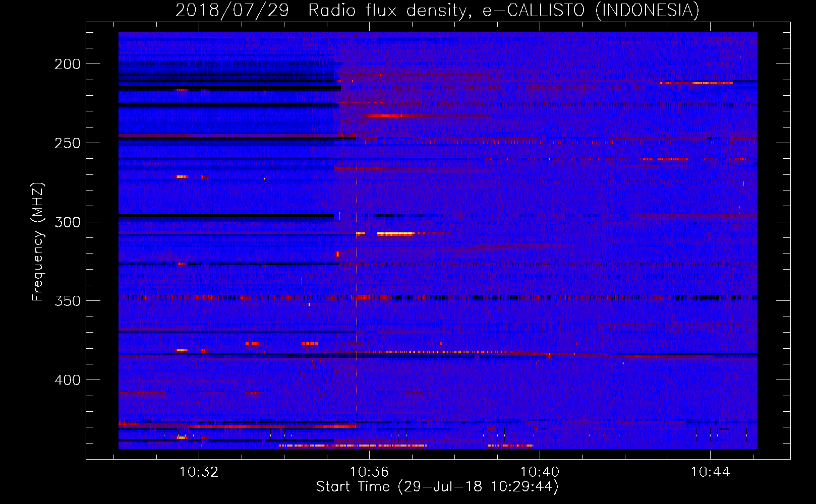Click the 10:44 time tick label

[x=710, y=472]
